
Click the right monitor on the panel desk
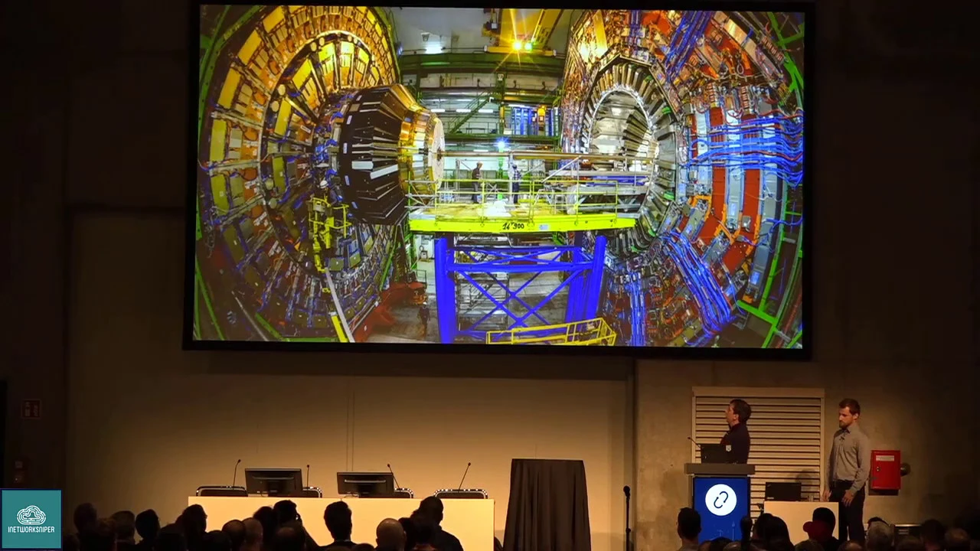(365, 484)
